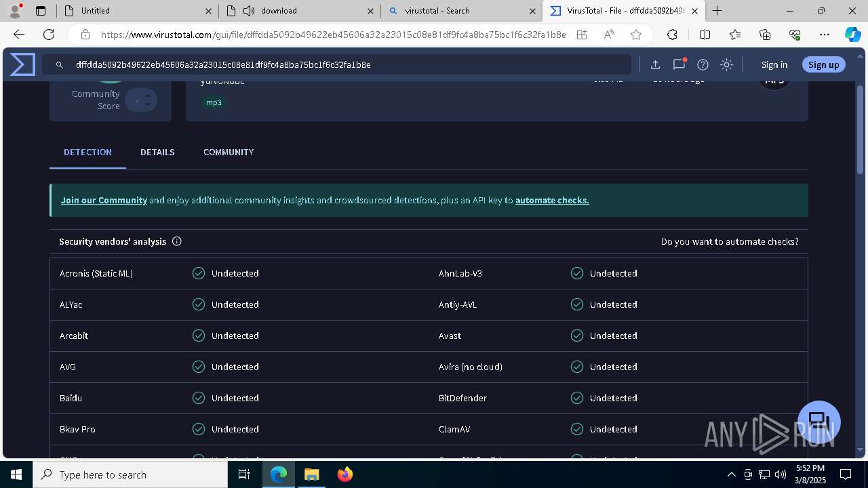This screenshot has width=868, height=488.
Task: Click the AhnLab-V3 undetected checkmark icon
Action: click(577, 273)
